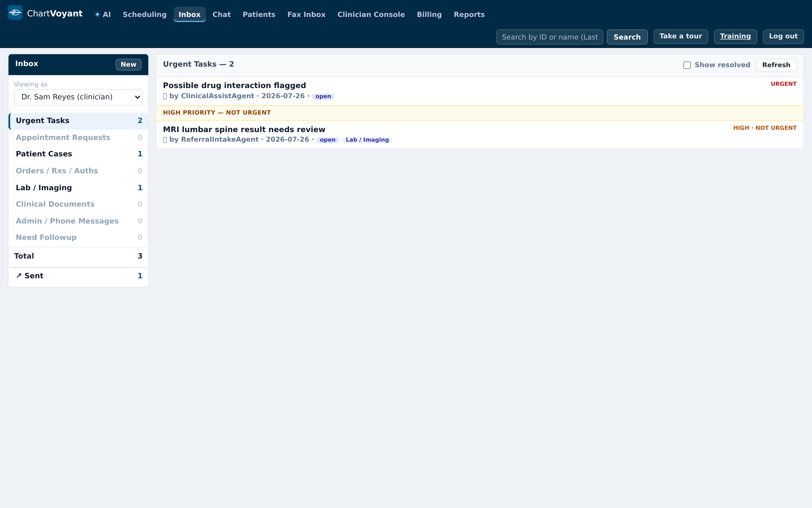Open the Sent folder
Screen dimensions: 812x508
[x=78, y=276]
